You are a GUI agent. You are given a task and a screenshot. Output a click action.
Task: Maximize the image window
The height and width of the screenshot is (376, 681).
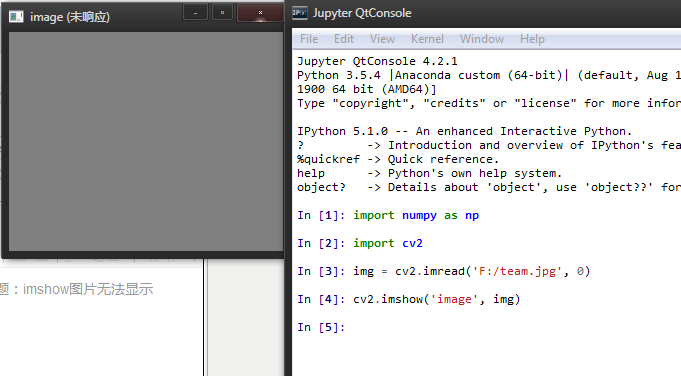point(222,13)
